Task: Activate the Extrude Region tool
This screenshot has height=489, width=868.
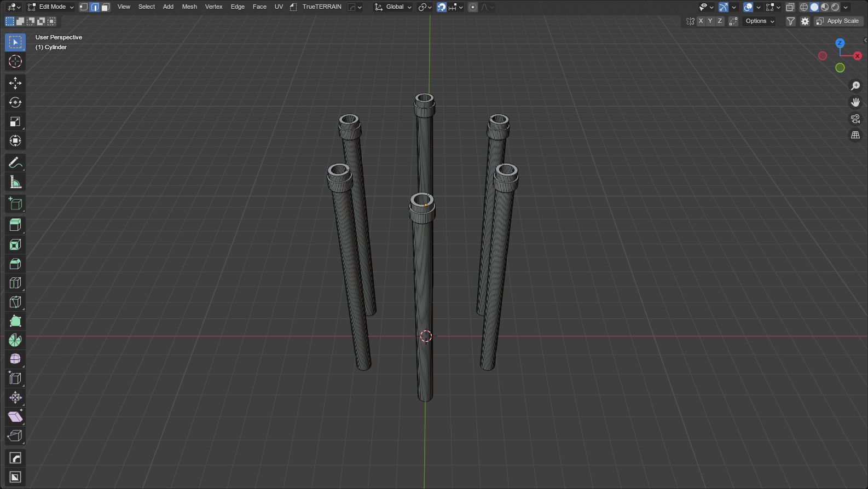Action: (x=15, y=225)
